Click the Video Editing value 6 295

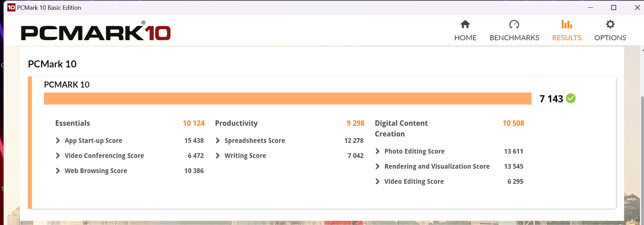coord(515,181)
